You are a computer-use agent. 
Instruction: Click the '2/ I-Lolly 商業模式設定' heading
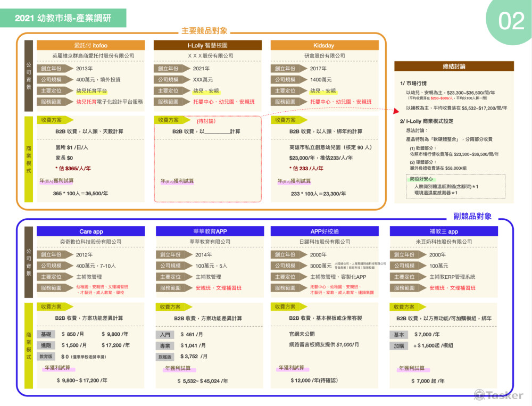pyautogui.click(x=427, y=121)
